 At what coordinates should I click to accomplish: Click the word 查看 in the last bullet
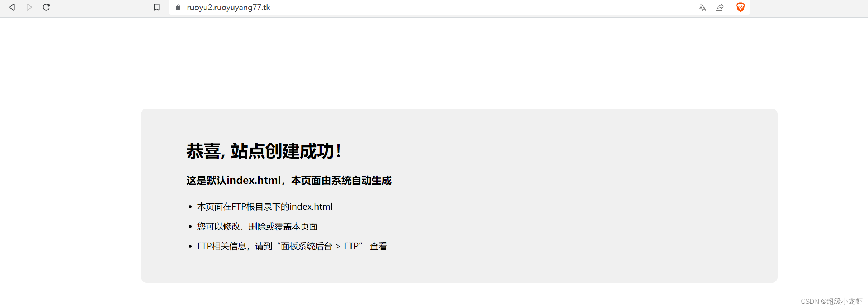378,246
